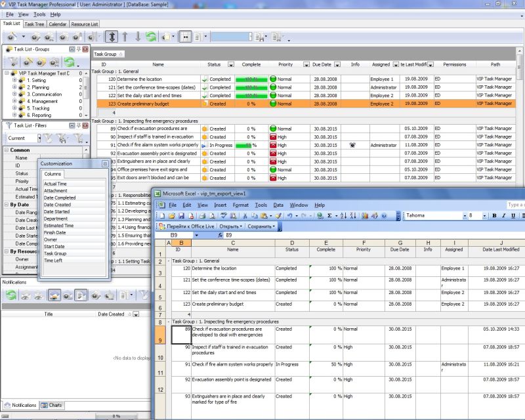525x420 pixels.
Task: Open the Tools menu in VIP Task Manager
Action: click(x=39, y=14)
